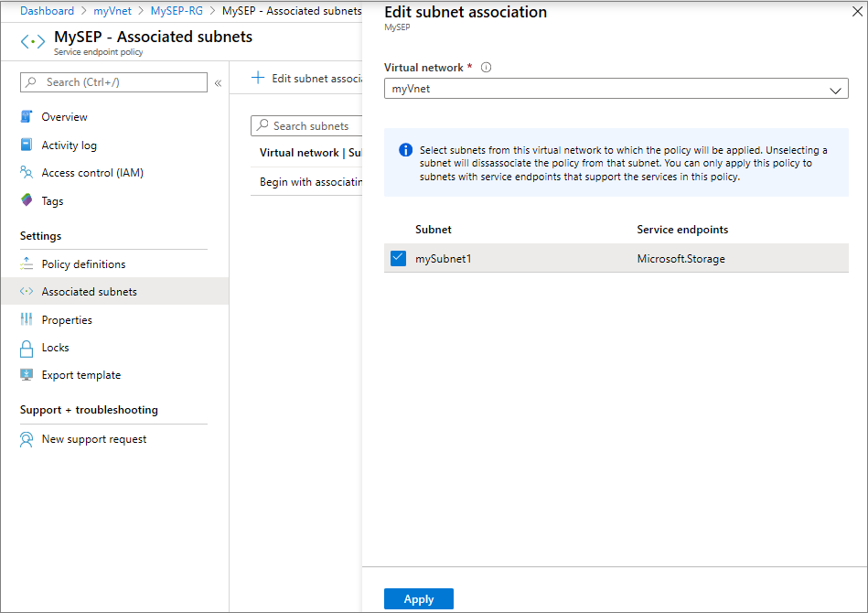
Task: Click the Policy definitions icon
Action: 26,264
